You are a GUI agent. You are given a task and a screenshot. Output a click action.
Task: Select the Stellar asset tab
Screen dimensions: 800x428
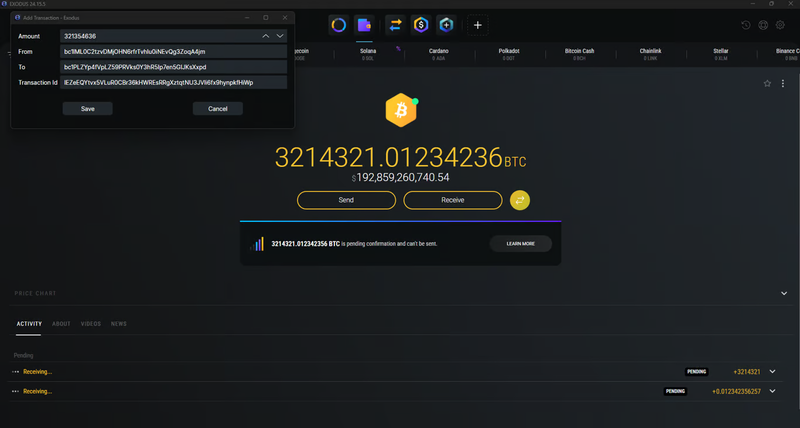point(720,54)
